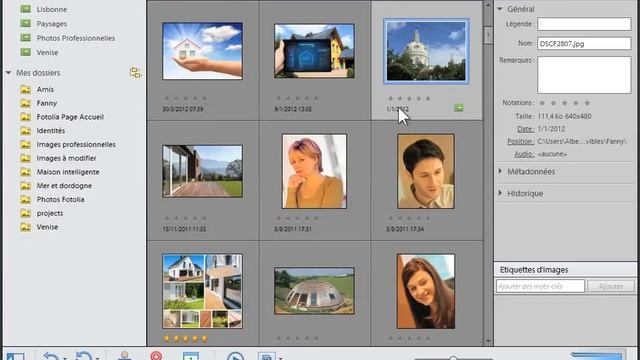Viewport: 640px width, 360px height.
Task: Start slideshow with play icon
Action: coord(235,356)
